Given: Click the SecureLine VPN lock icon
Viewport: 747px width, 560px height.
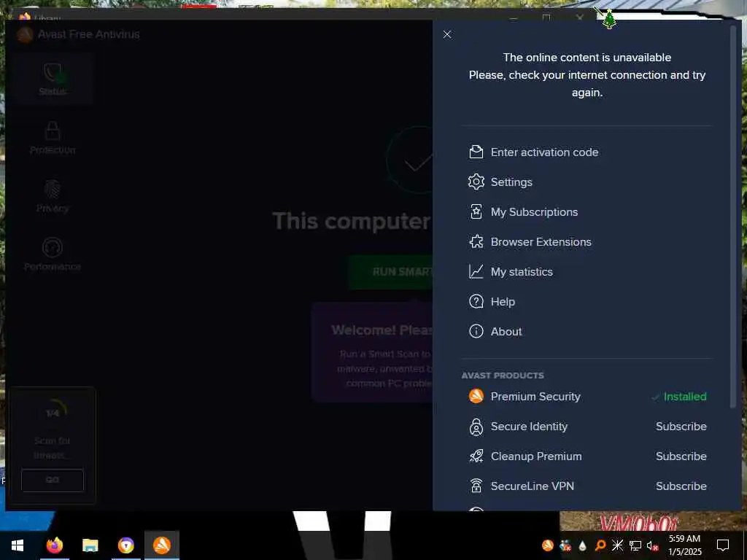Looking at the screenshot, I should click(476, 486).
